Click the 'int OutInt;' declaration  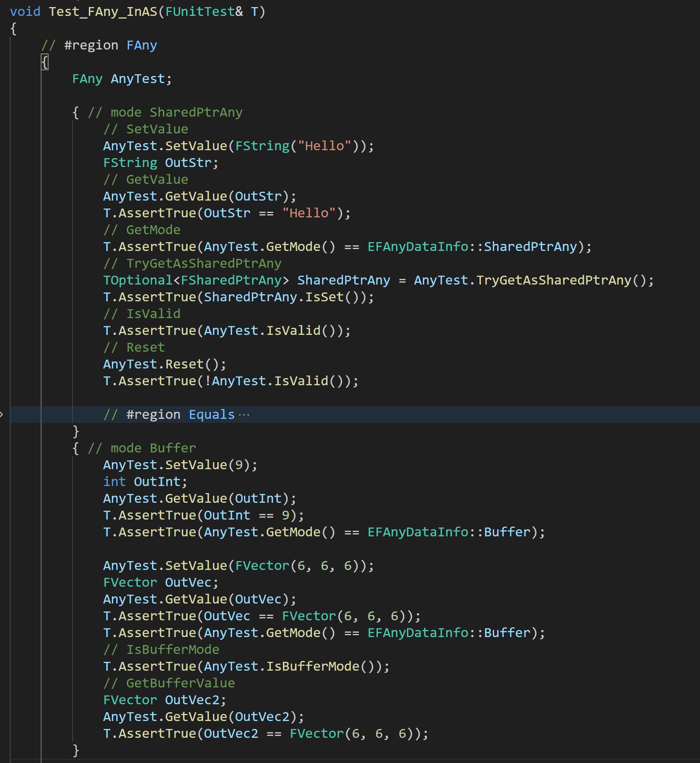145,482
